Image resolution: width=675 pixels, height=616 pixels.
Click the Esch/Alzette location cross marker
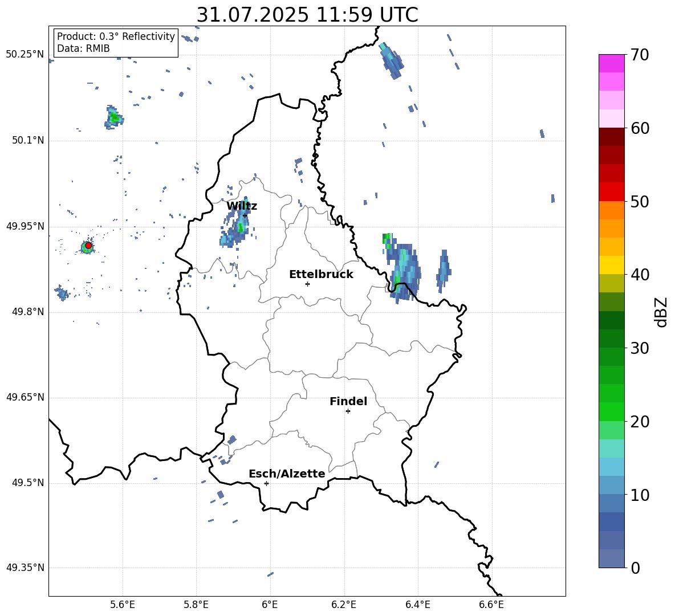click(266, 483)
